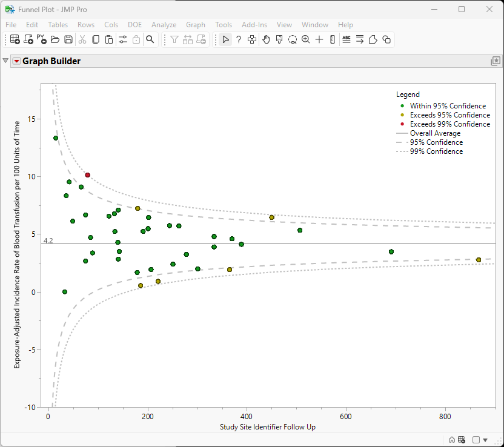Viewport: 504px width, 447px height.
Task: Click the Home window icon in status bar
Action: click(452, 440)
